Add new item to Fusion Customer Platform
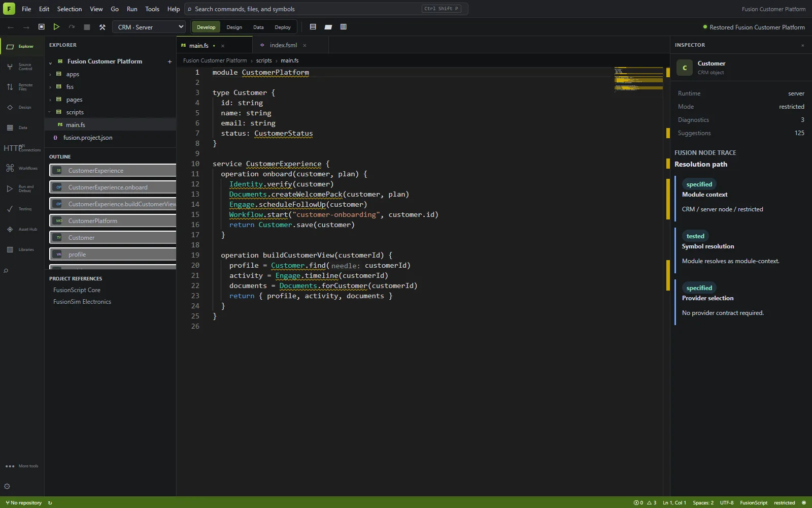 tap(170, 61)
